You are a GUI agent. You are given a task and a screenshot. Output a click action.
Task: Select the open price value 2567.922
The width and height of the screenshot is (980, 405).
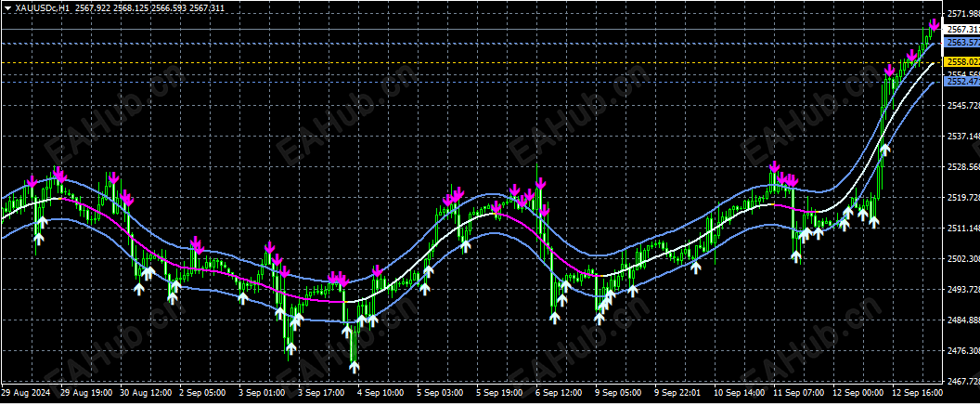92,8
